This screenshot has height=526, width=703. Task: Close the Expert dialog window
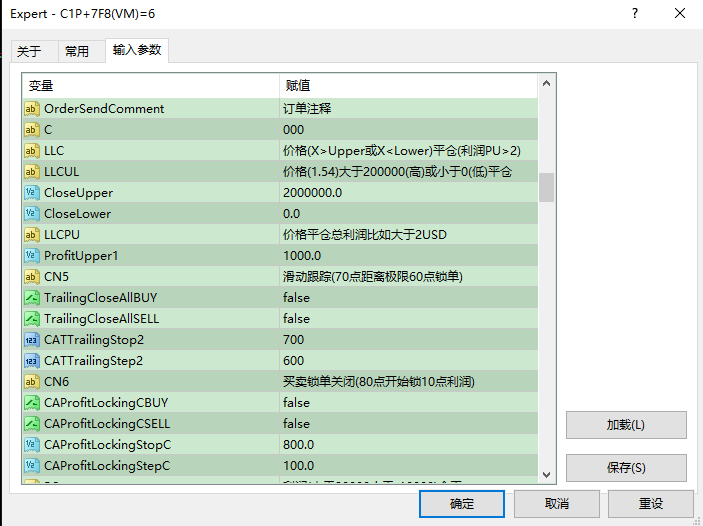tap(680, 13)
